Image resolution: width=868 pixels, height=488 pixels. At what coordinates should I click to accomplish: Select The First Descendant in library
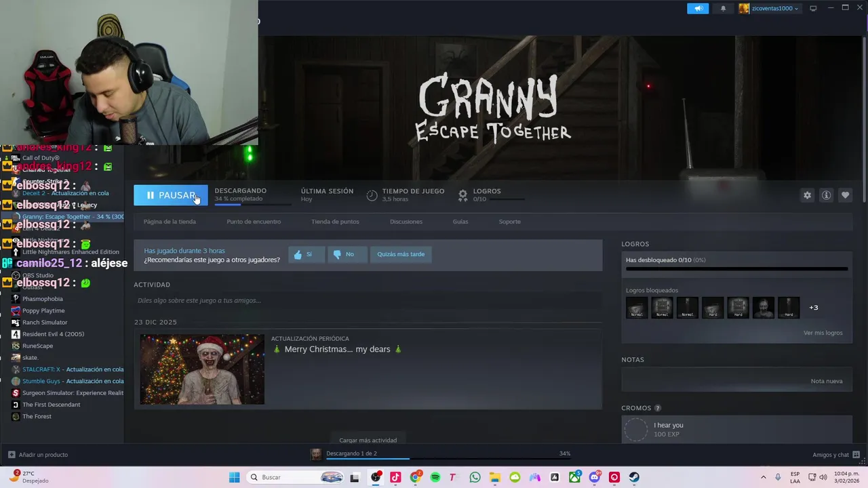point(51,405)
